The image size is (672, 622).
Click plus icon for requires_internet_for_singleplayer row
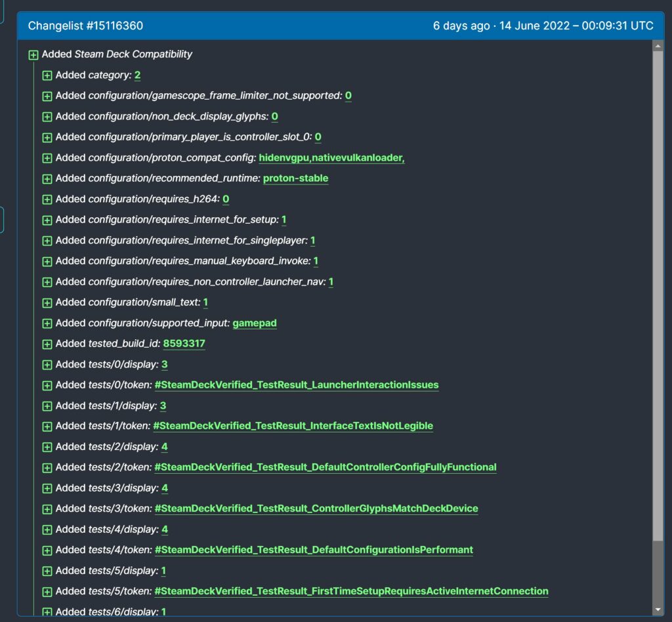(x=47, y=241)
